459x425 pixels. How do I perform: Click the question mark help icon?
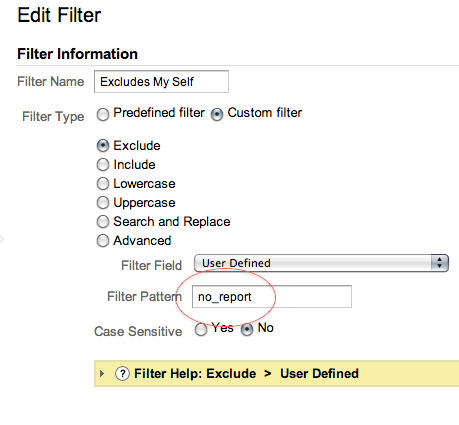click(x=122, y=374)
